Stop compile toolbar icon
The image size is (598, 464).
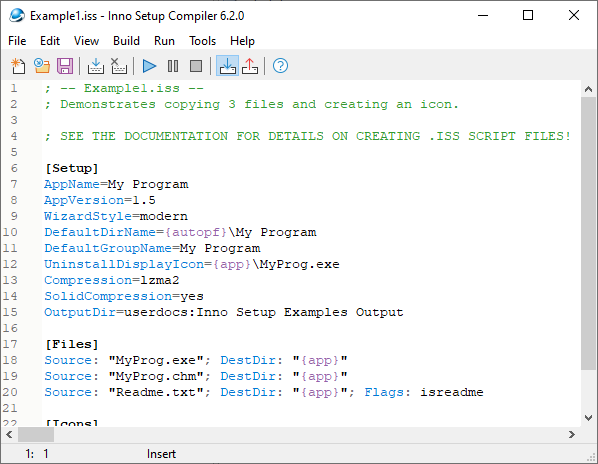pyautogui.click(x=119, y=66)
